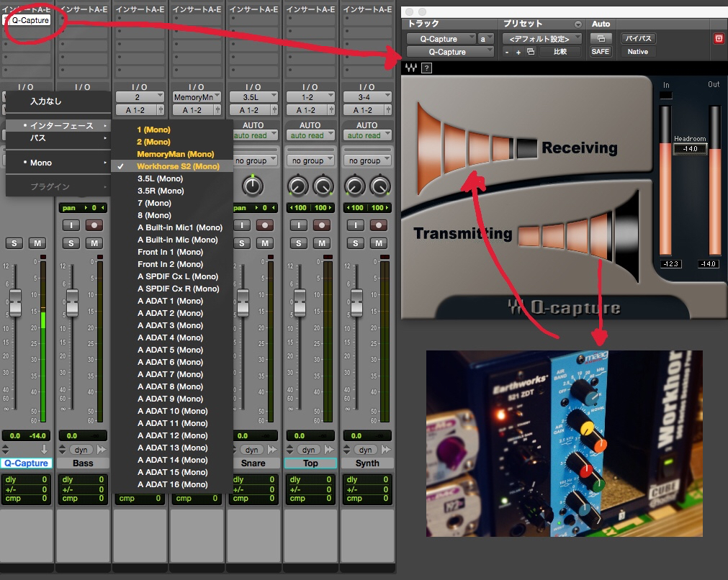Click the Workhorse rack photo thumbnail
This screenshot has height=580, width=728.
click(x=564, y=443)
